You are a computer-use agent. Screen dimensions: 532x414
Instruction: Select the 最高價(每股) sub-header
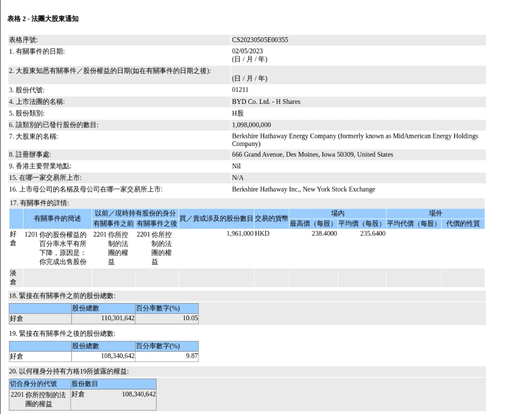coord(314,224)
